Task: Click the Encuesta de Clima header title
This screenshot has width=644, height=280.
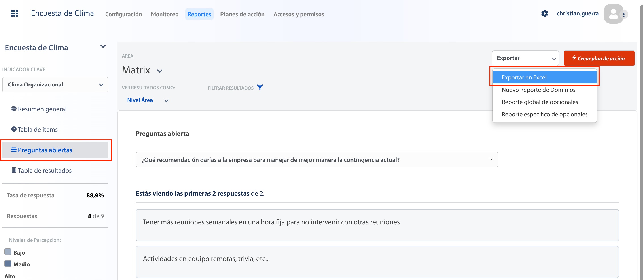Action: (x=63, y=13)
